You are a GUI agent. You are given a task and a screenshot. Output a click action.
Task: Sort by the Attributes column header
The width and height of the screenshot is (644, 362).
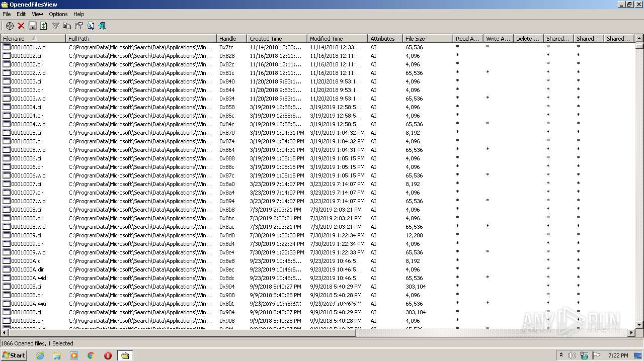[385, 38]
